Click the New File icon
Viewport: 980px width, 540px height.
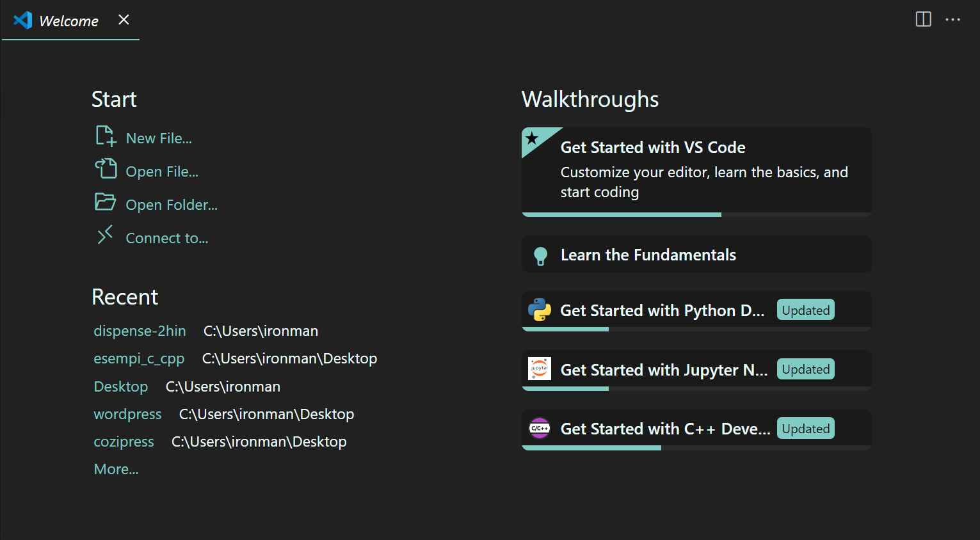click(x=106, y=136)
